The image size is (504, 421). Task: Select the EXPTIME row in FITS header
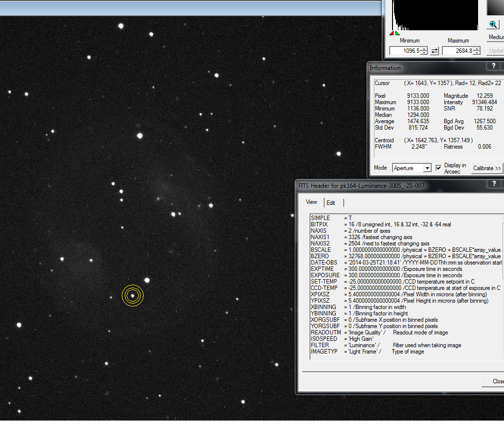click(x=406, y=269)
